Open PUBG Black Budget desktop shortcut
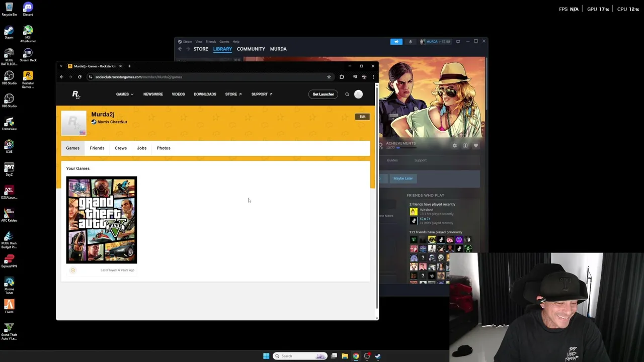Screen dimensions: 644x362 [x=9, y=240]
